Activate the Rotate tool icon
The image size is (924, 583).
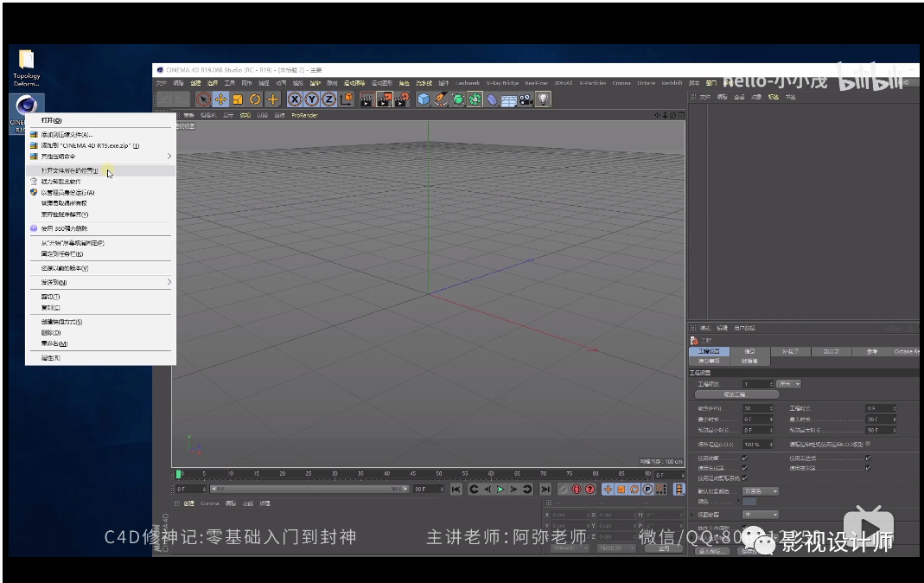(255, 99)
